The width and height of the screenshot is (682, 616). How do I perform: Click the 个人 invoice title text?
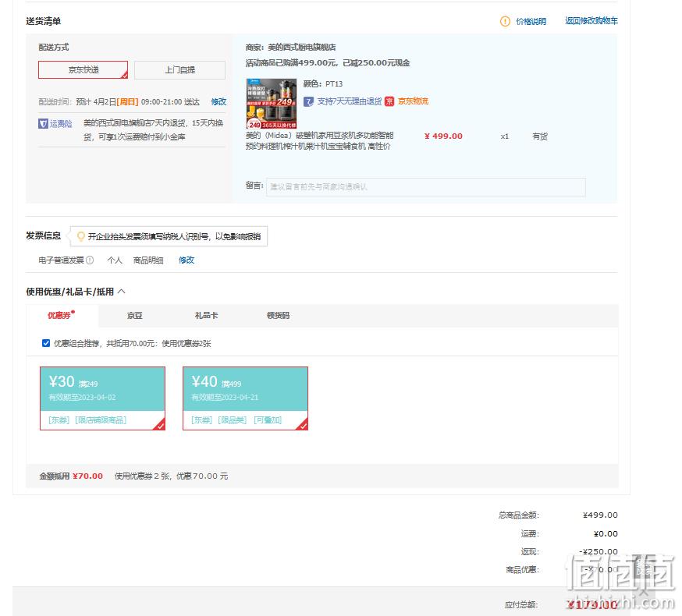(x=115, y=260)
